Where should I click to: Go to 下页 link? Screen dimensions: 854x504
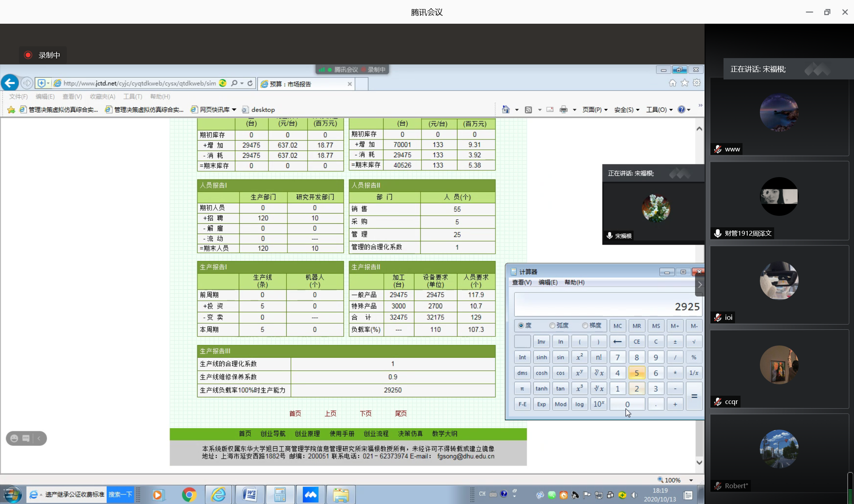[x=365, y=413]
